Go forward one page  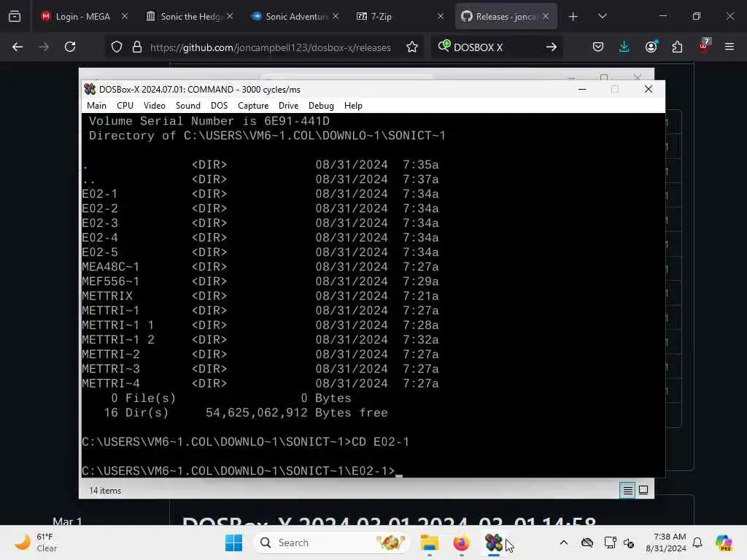point(44,47)
